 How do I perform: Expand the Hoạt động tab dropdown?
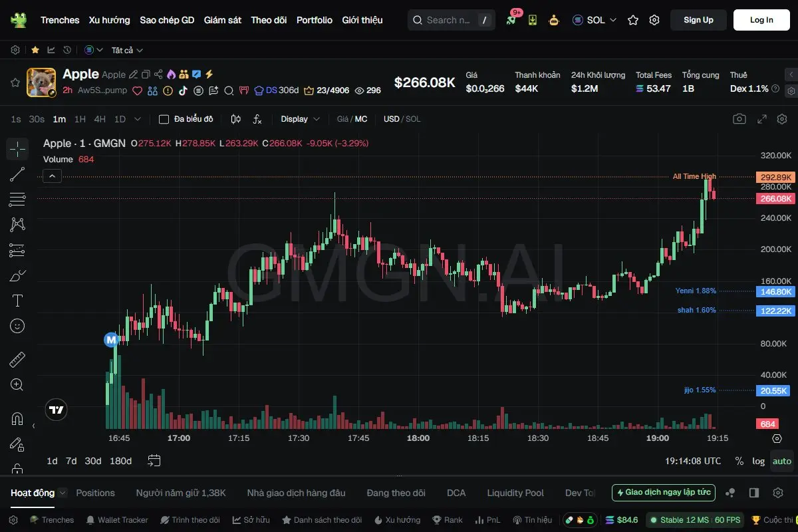pos(63,493)
